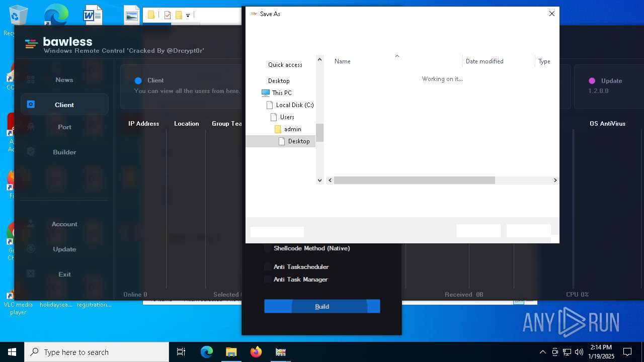Show hidden system tray icons
Image resolution: width=644 pixels, height=362 pixels.
click(x=542, y=352)
